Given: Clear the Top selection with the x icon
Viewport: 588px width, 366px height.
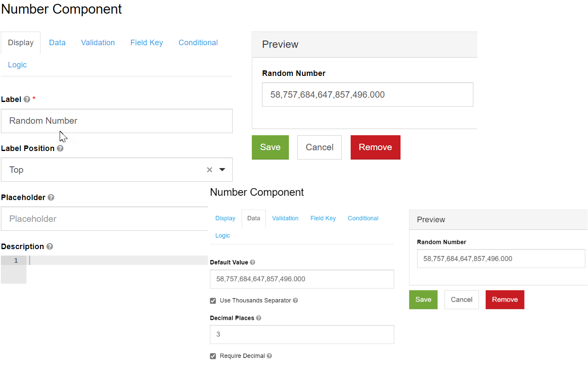Looking at the screenshot, I should point(209,170).
